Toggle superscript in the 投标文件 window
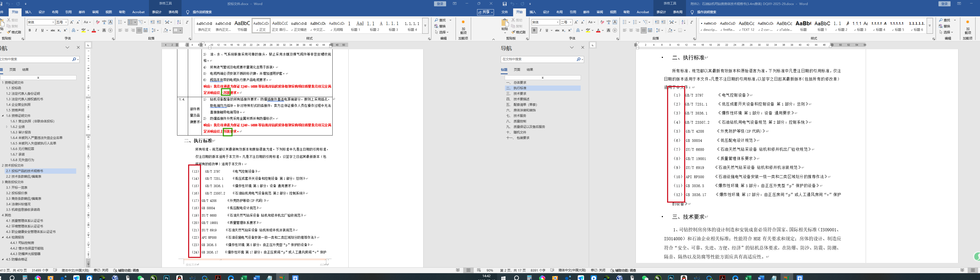 click(x=65, y=31)
